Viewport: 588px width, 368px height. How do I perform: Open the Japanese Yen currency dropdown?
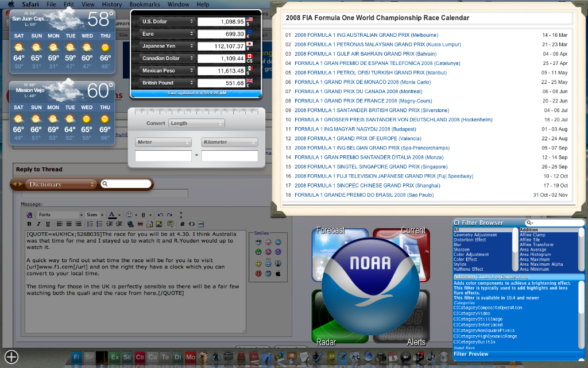(167, 46)
